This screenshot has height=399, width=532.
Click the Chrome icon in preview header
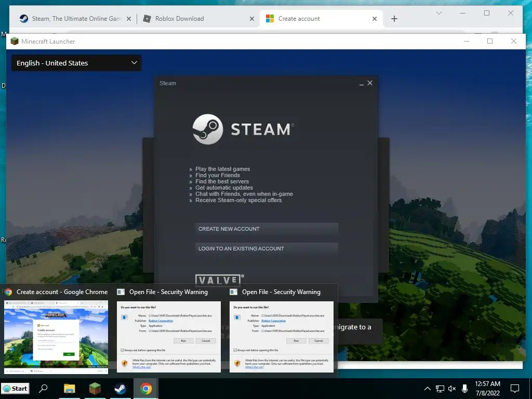[8, 292]
